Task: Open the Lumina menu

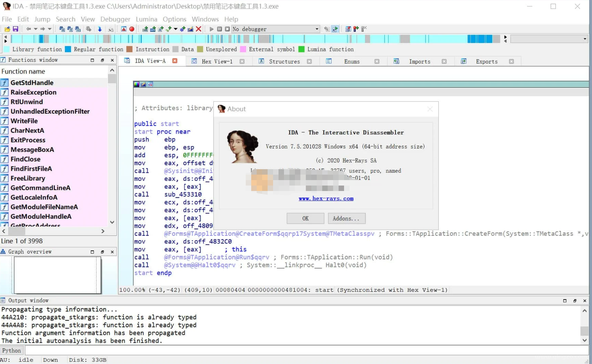Action: (x=146, y=19)
